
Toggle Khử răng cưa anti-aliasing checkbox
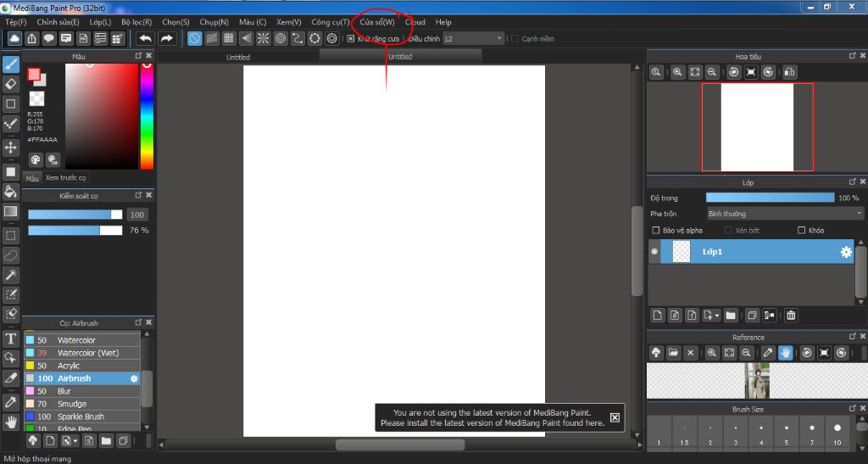point(350,39)
